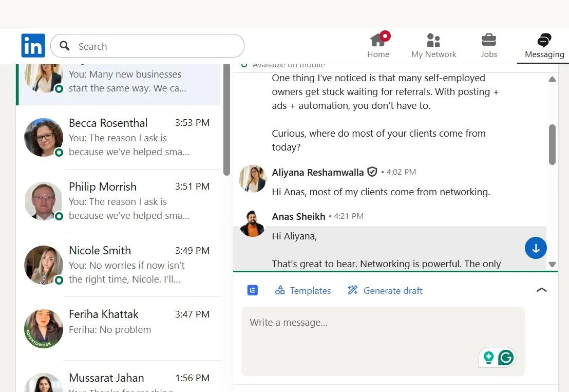Go to the Jobs tab
This screenshot has width=569, height=392.
(x=489, y=45)
